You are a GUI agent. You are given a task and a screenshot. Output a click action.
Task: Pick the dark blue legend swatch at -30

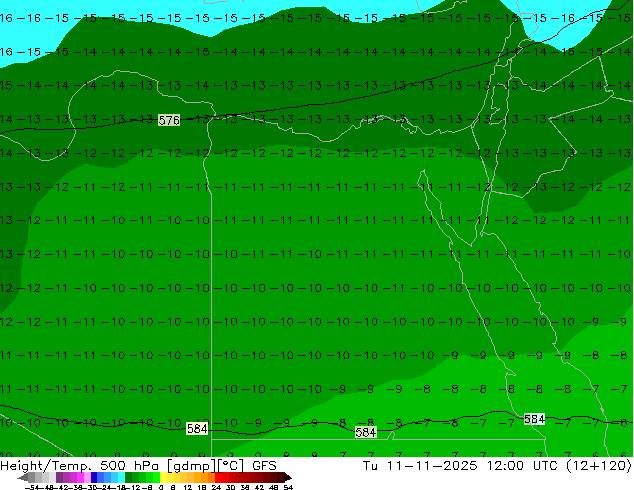click(94, 477)
